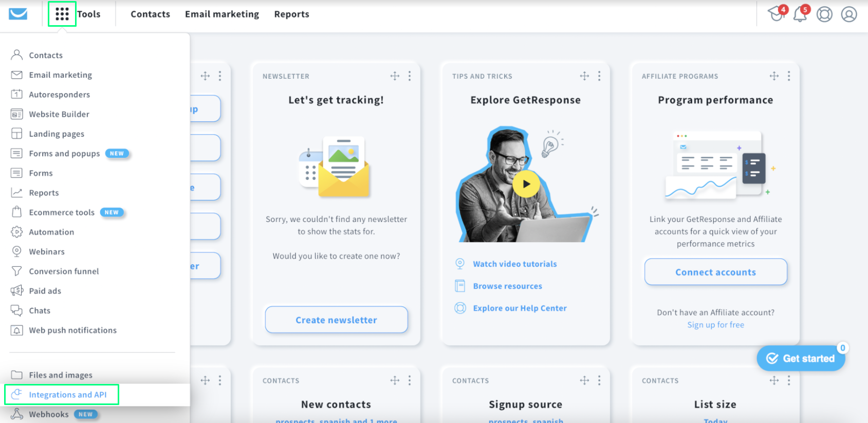
Task: Click the Reports chart icon in tools list
Action: [16, 193]
